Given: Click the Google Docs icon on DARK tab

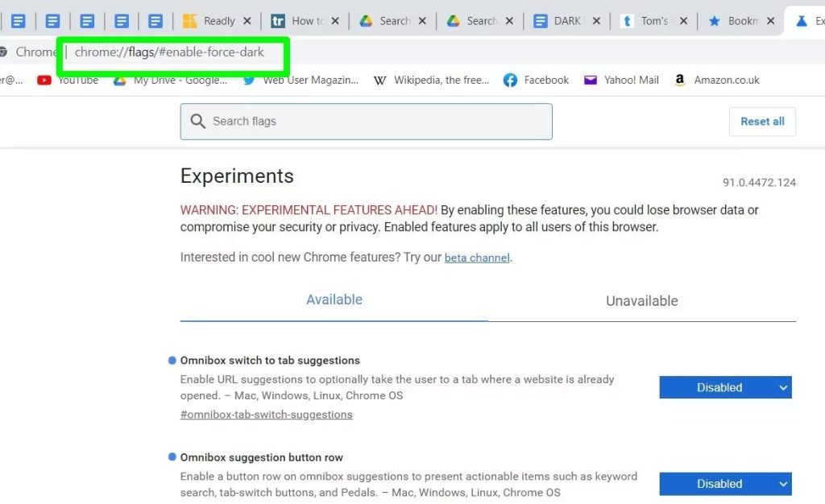Looking at the screenshot, I should coord(540,21).
